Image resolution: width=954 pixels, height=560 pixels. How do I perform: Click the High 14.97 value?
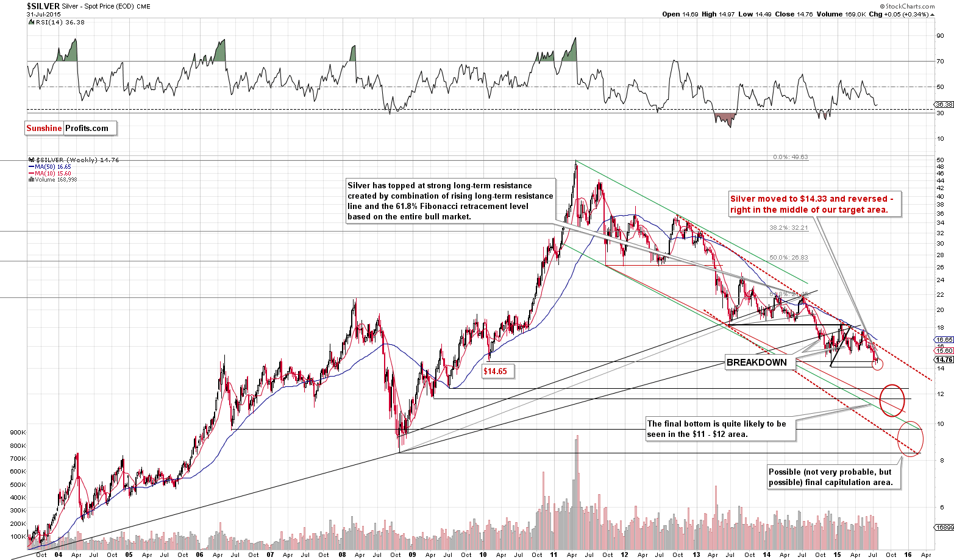tap(717, 14)
